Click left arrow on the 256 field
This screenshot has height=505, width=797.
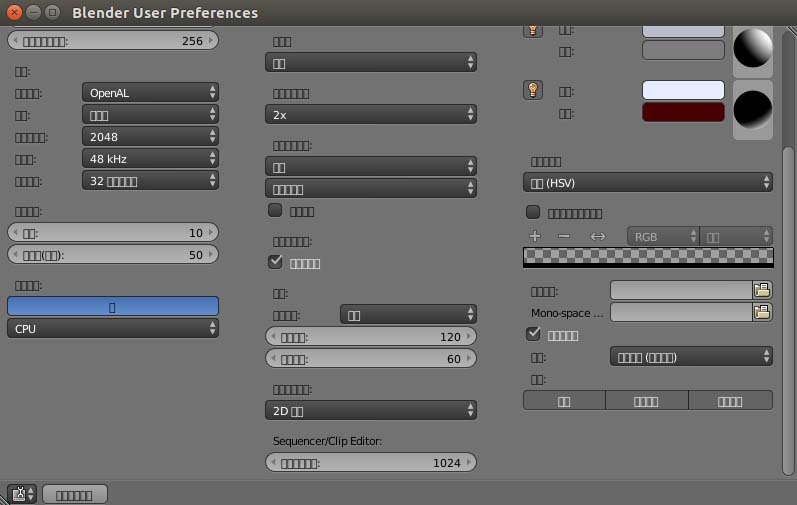coord(15,40)
